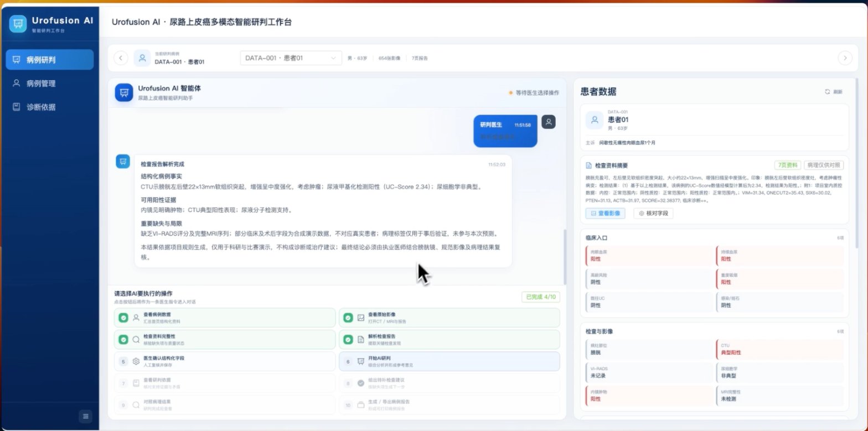Image resolution: width=868 pixels, height=431 pixels.
Task: Click the CTU 典型阳性 cell
Action: (x=779, y=349)
